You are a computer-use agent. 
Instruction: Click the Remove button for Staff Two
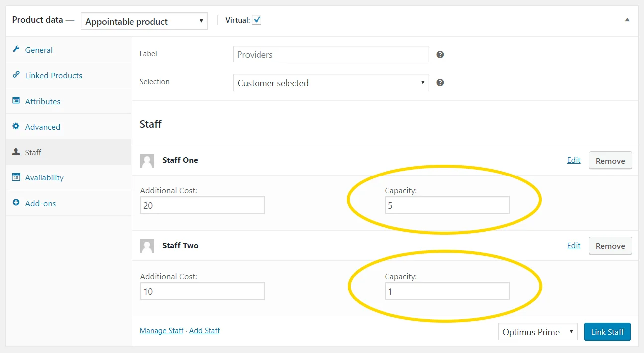[610, 246]
